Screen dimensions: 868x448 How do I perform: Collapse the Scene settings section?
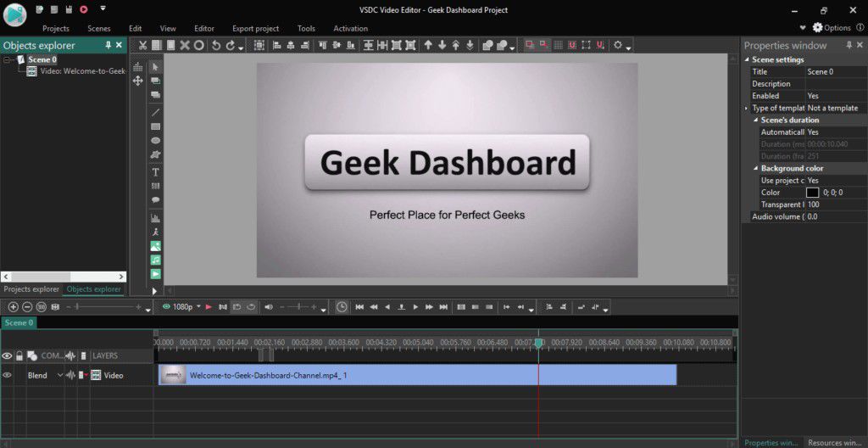(748, 60)
